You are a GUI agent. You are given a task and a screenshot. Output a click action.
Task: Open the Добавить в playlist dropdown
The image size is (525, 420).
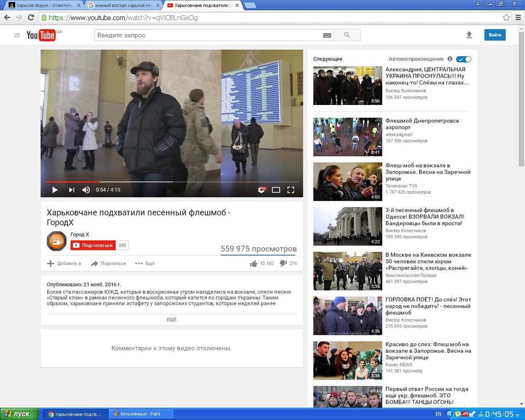coord(64,264)
